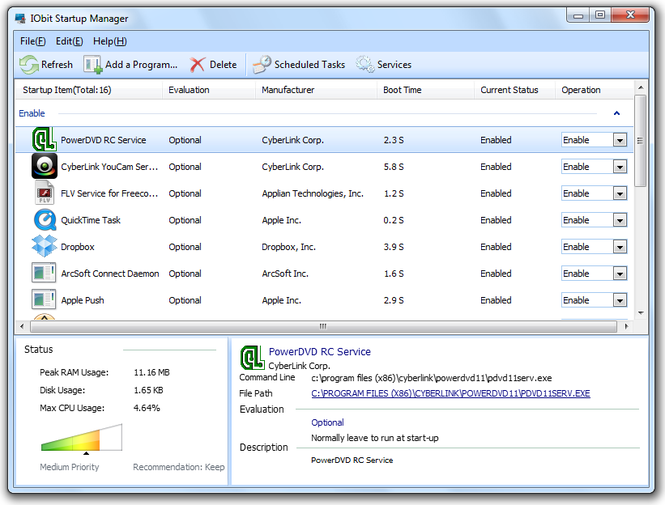Select the PowerDVD RC Service row icon
The image size is (665, 505).
(x=44, y=140)
